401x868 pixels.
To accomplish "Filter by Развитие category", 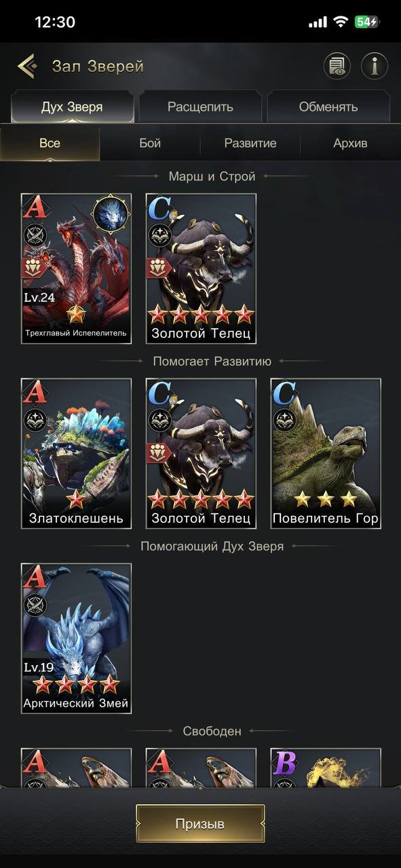I will tap(250, 143).
